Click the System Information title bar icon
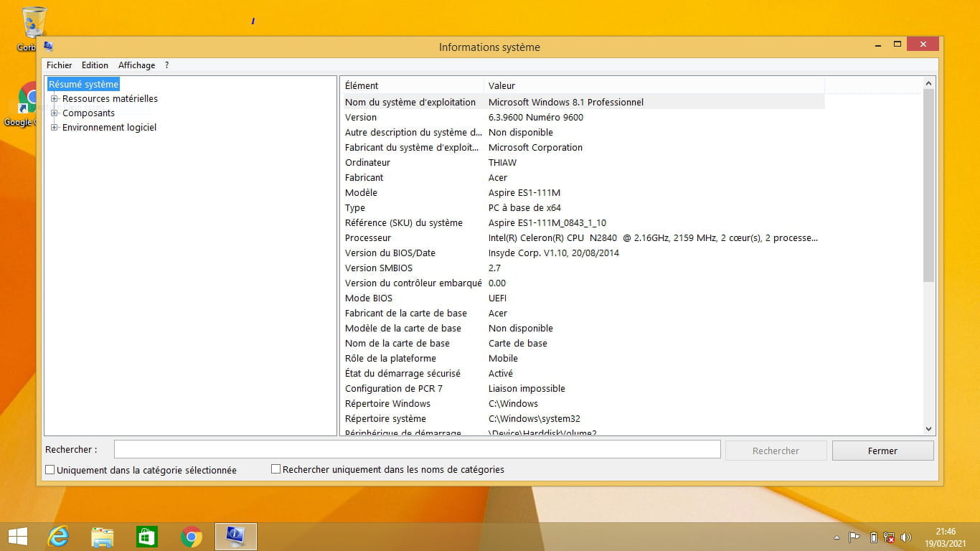This screenshot has height=551, width=980. pos(49,47)
